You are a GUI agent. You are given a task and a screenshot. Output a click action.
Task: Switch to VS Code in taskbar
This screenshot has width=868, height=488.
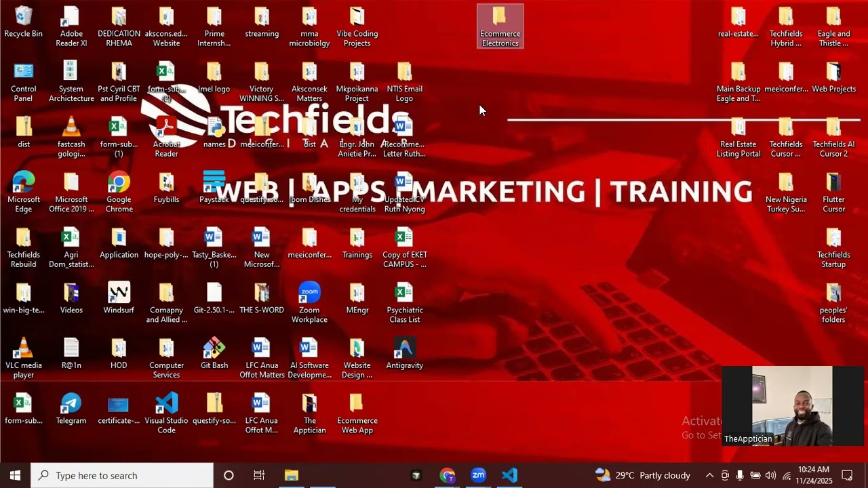point(510,475)
